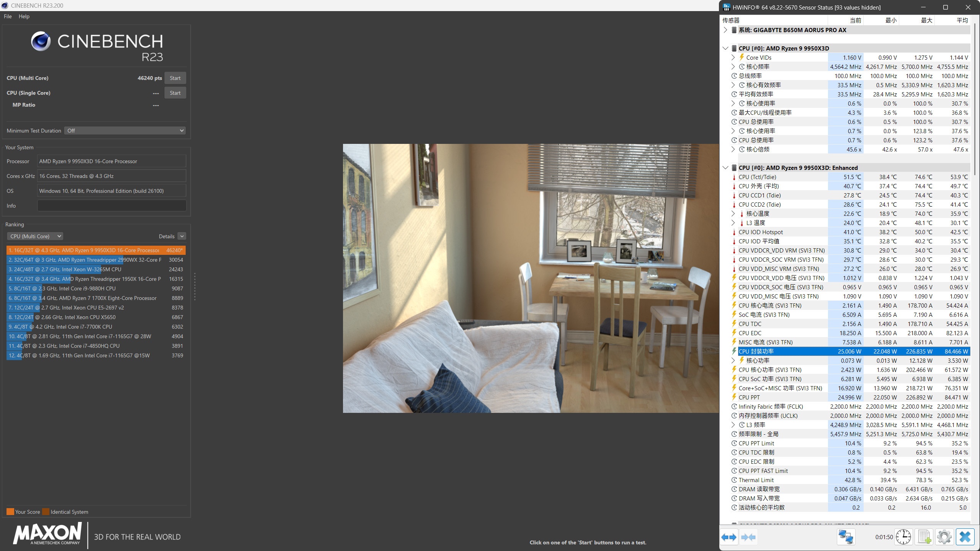Image resolution: width=980 pixels, height=551 pixels.
Task: Click thermometer icon beside CPU CCD1 (Tdie)
Action: (x=734, y=196)
